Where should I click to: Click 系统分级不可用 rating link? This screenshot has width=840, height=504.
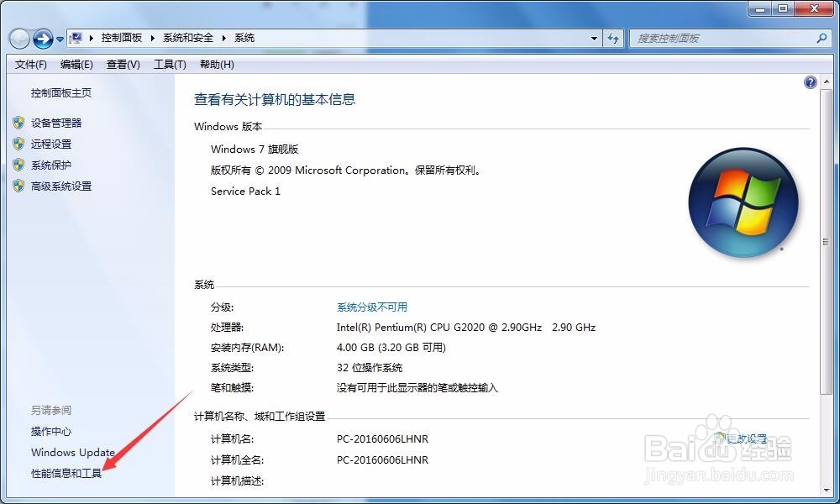pos(372,307)
